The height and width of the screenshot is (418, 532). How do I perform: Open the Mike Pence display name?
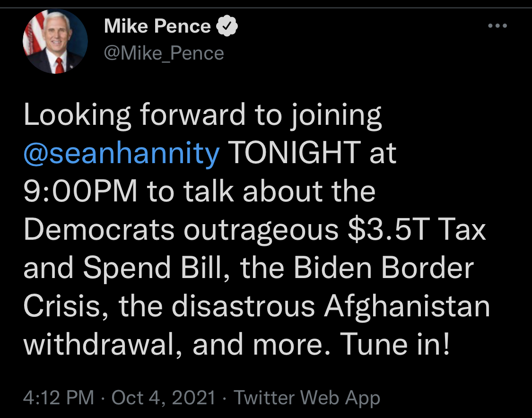(157, 26)
